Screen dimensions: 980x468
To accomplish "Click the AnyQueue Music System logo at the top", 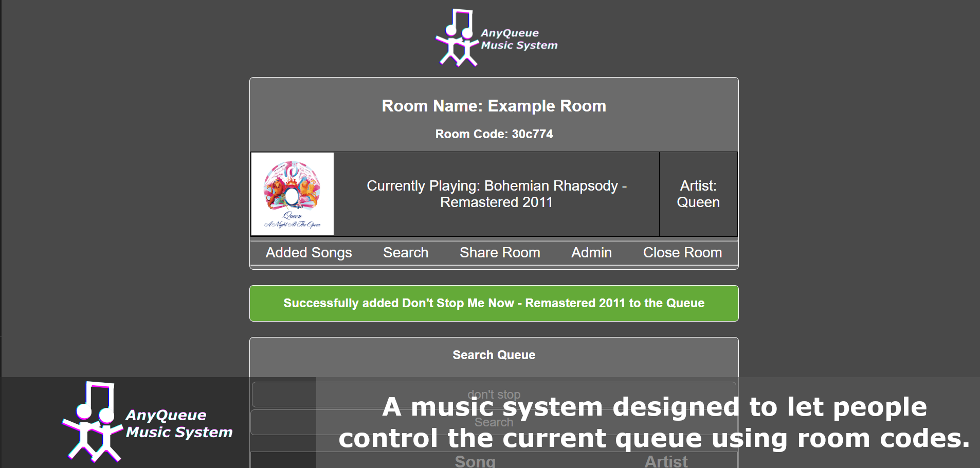I will pyautogui.click(x=496, y=38).
